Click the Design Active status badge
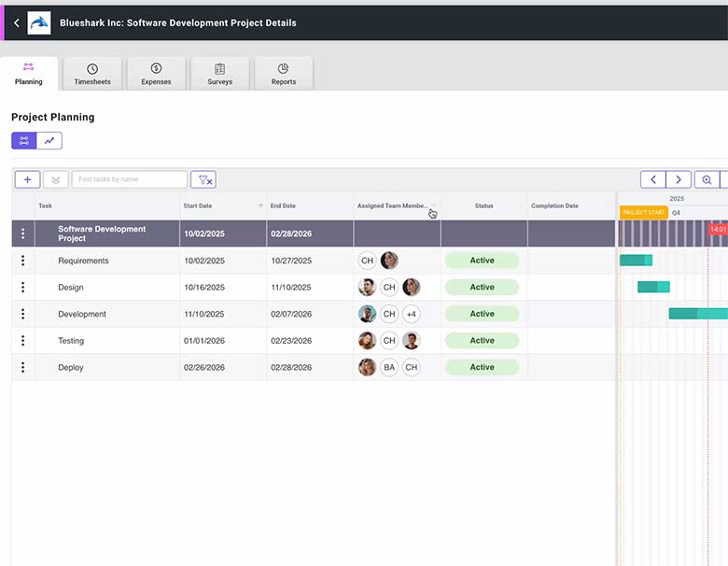 click(482, 287)
